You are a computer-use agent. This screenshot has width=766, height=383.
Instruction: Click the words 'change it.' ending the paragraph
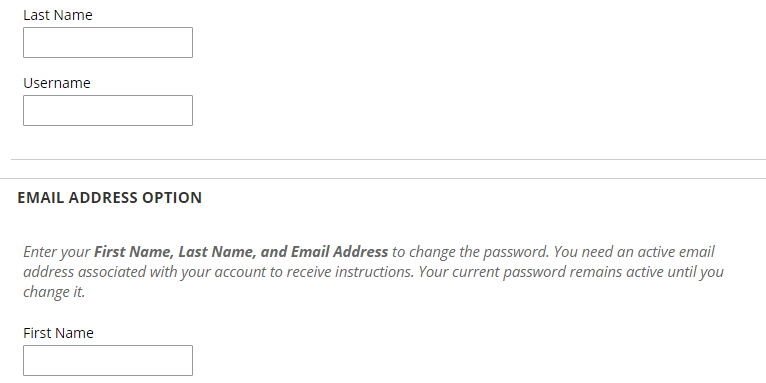pyautogui.click(x=54, y=292)
